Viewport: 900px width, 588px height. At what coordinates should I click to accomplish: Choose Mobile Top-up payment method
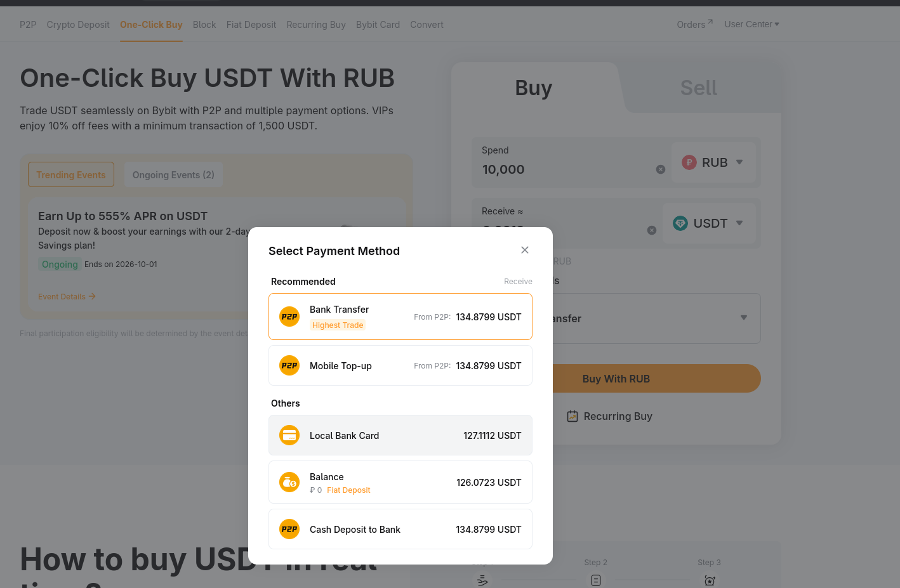pos(400,365)
